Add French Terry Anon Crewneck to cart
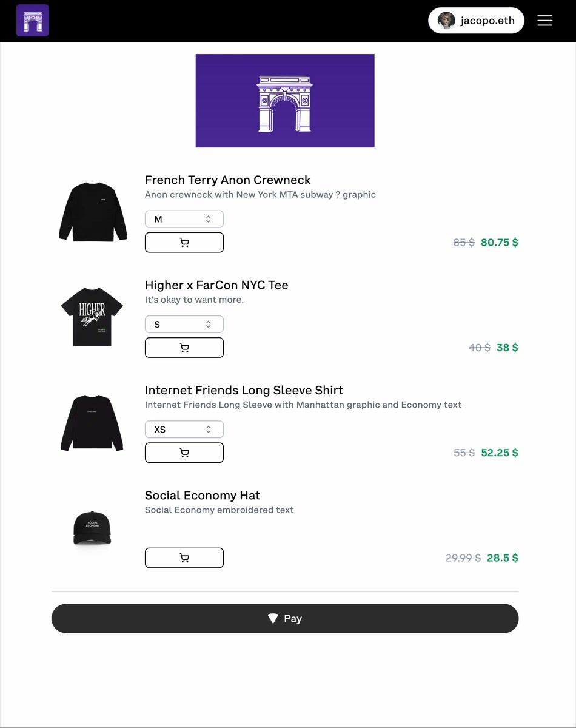Viewport: 576px width, 728px height. 184,243
